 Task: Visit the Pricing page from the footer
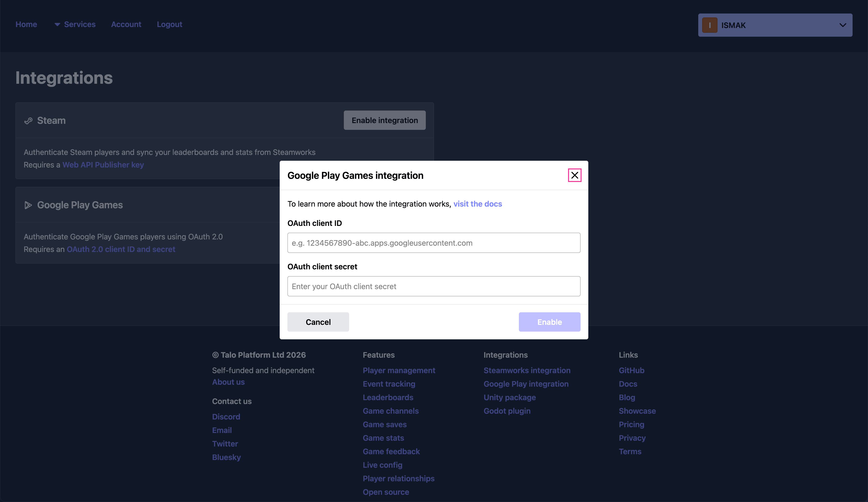[x=631, y=425]
